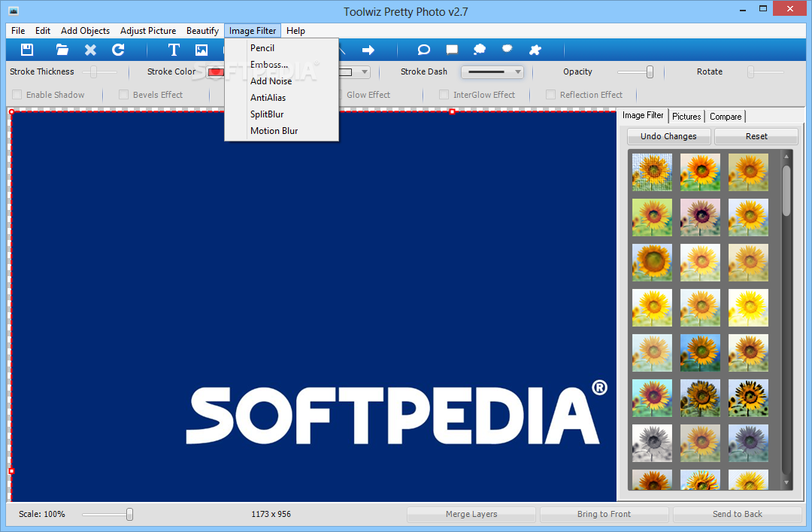Viewport: 812px width, 532px height.
Task: Click the Opacity slider handle
Action: 650,72
